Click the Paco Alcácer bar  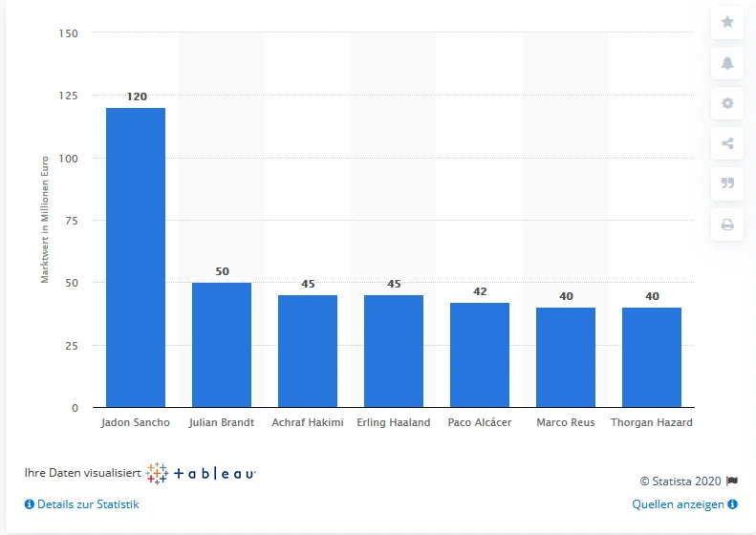pos(480,355)
